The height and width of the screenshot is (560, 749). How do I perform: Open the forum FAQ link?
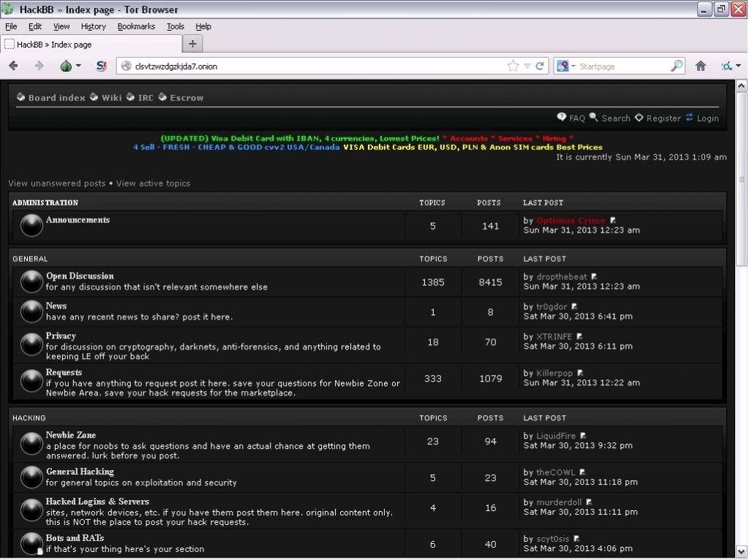pos(576,118)
